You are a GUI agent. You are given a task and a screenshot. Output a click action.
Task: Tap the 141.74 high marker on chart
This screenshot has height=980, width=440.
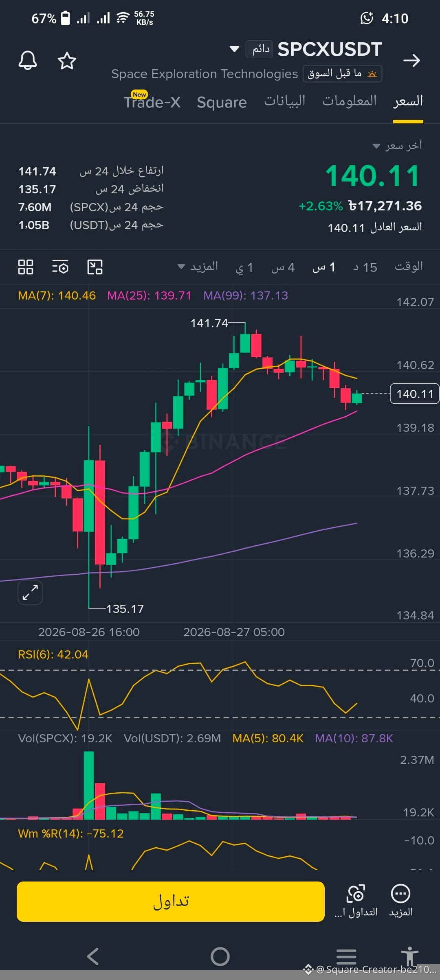(209, 323)
